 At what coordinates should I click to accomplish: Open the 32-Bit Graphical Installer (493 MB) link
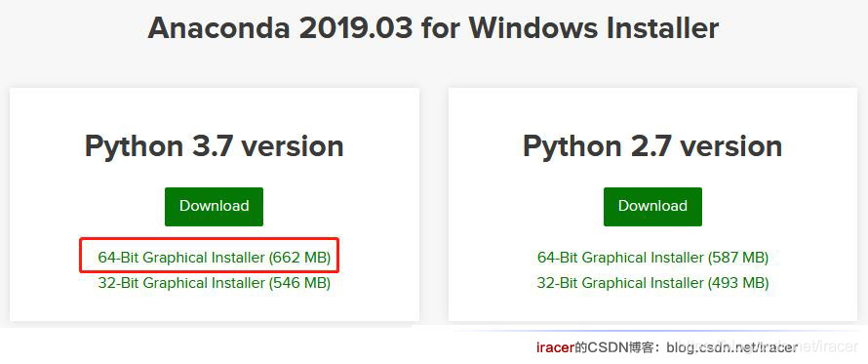click(652, 283)
